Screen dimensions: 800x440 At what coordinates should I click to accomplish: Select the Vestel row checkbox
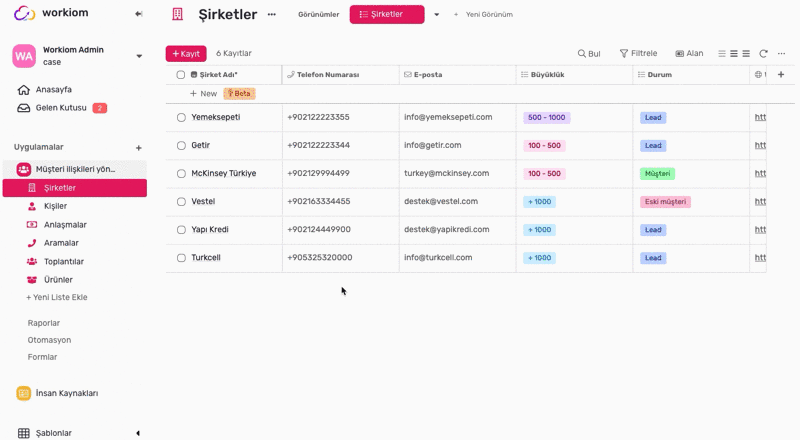(181, 202)
